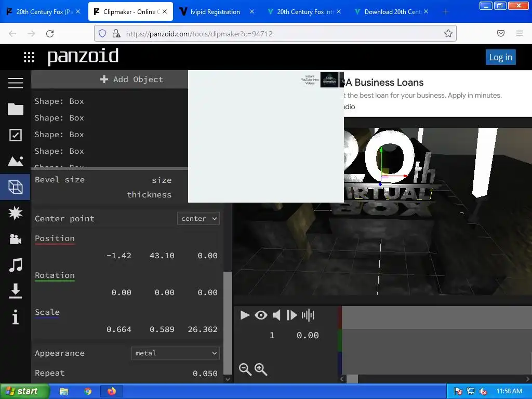Click timeline time value 0.00
The width and height of the screenshot is (532, 399).
point(308,336)
